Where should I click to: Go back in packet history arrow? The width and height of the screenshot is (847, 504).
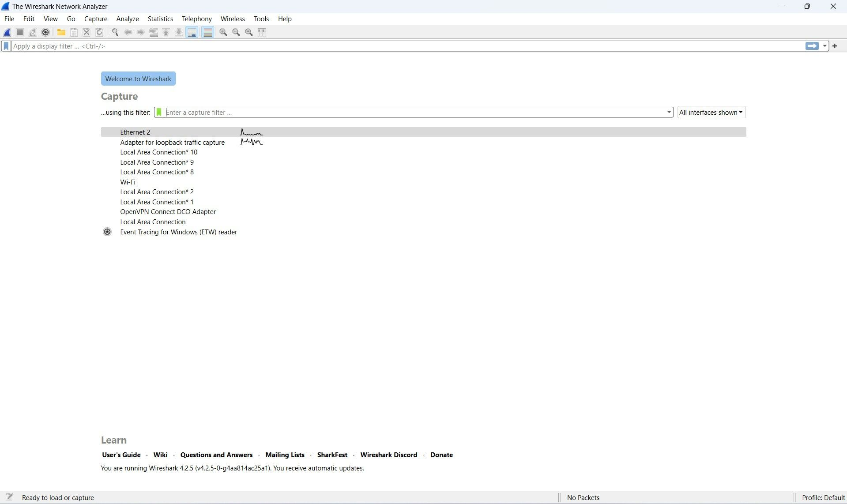click(x=128, y=32)
